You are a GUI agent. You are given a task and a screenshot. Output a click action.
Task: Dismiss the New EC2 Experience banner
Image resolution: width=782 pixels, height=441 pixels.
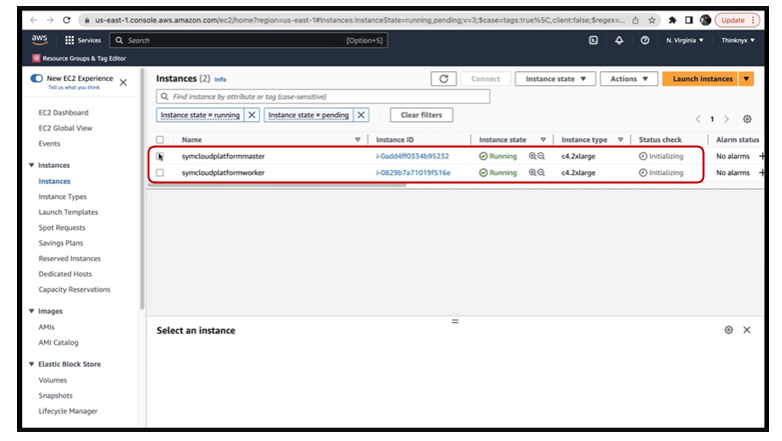(123, 82)
